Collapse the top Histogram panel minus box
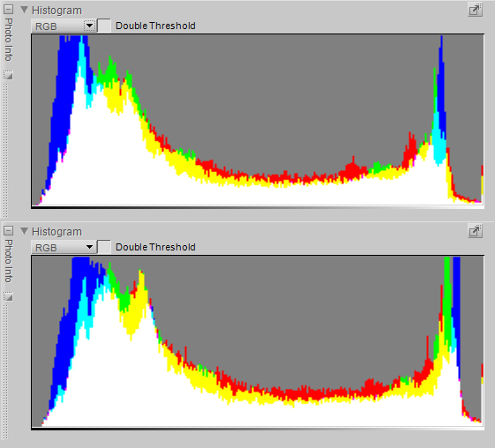The image size is (495, 448). 8,10
